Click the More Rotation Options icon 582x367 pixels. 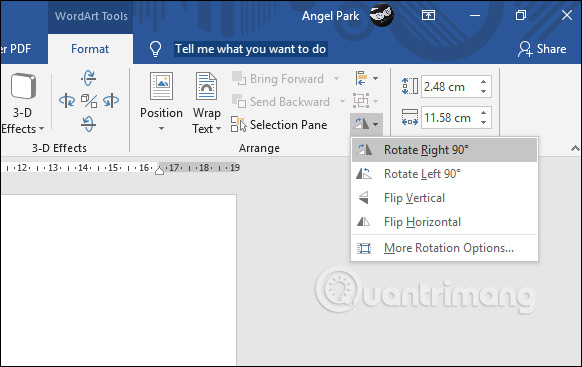(364, 248)
